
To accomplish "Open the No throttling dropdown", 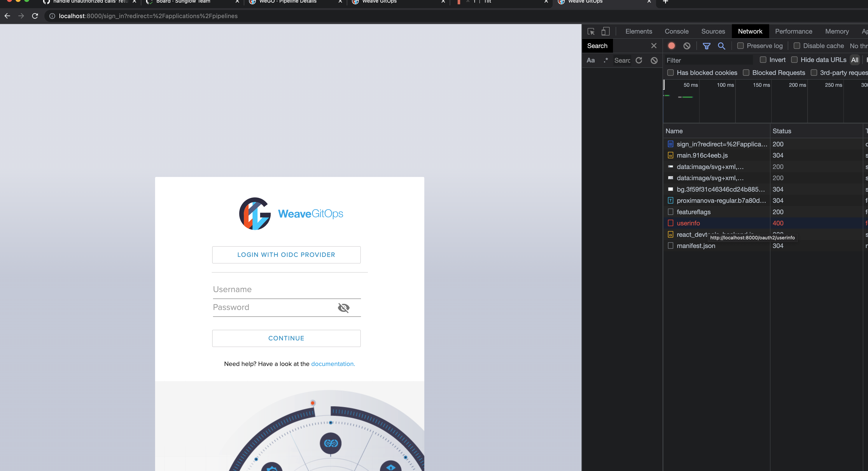I will (x=859, y=46).
